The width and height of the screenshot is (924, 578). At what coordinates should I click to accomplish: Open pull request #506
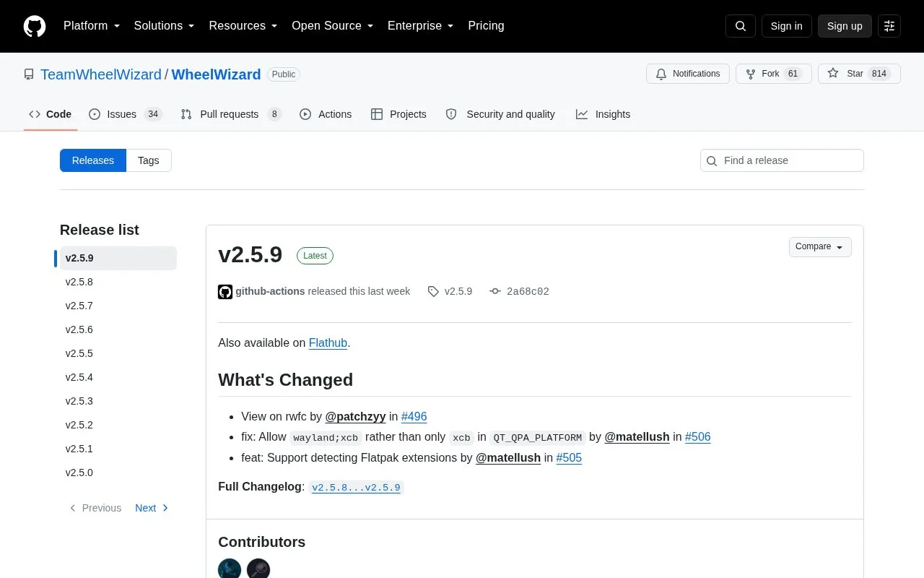click(698, 437)
